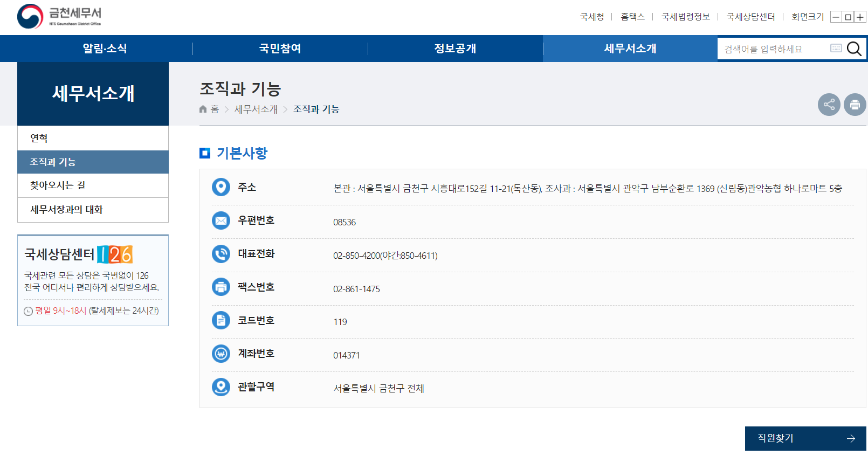Click the 평일 9시~18시 hours text
The height and width of the screenshot is (455, 868).
(x=61, y=311)
